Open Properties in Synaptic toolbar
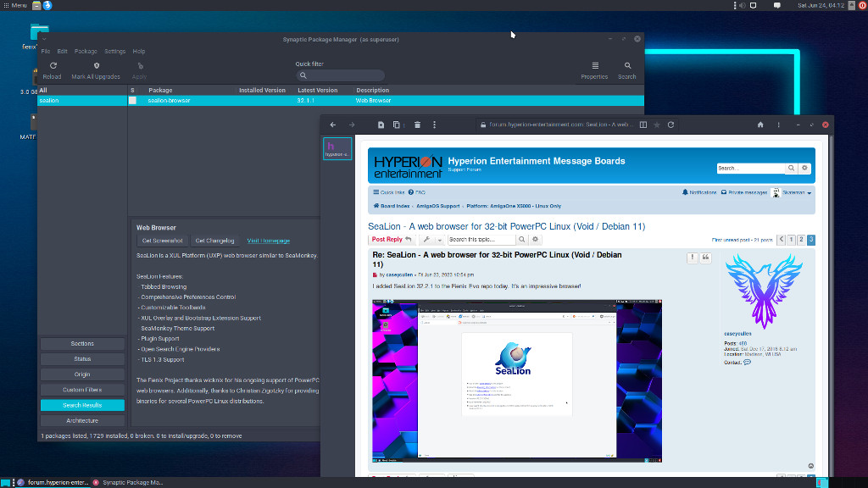Viewport: 868px width, 488px height. coord(594,70)
